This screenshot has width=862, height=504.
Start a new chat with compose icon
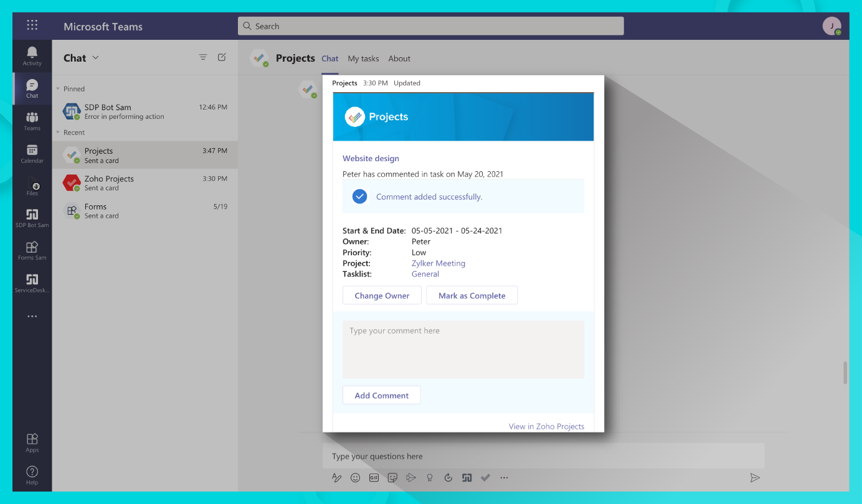pos(222,57)
